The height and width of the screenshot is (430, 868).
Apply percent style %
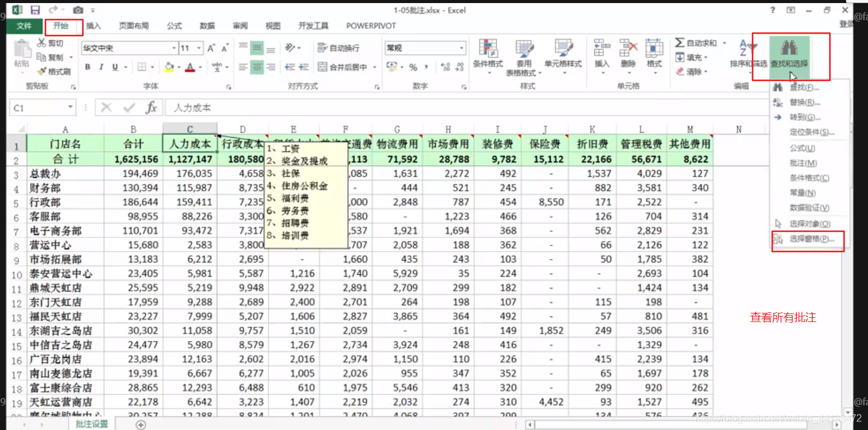(413, 67)
